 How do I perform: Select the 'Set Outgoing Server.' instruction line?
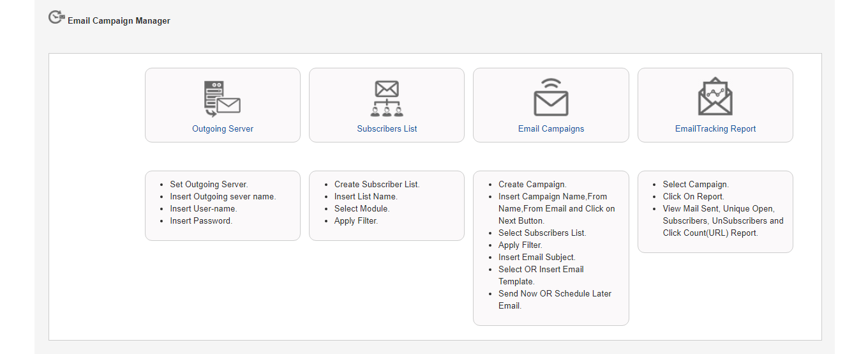point(209,184)
